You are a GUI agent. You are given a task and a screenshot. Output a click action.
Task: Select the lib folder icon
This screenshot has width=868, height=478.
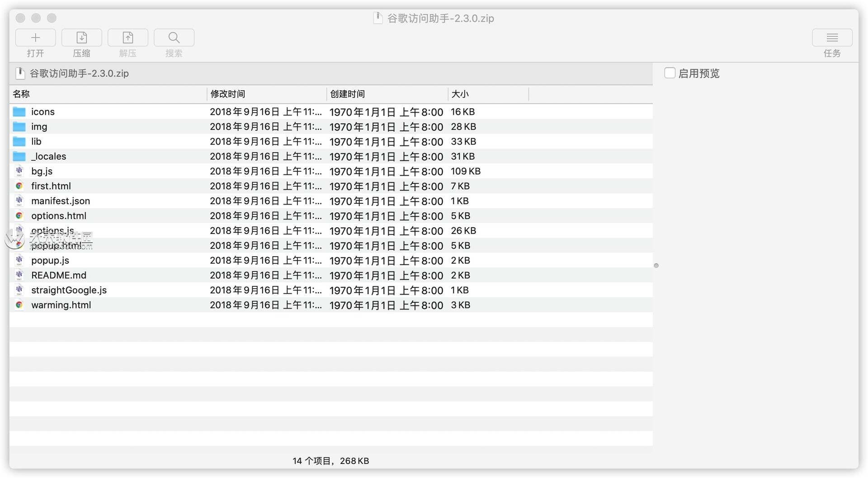pos(19,141)
